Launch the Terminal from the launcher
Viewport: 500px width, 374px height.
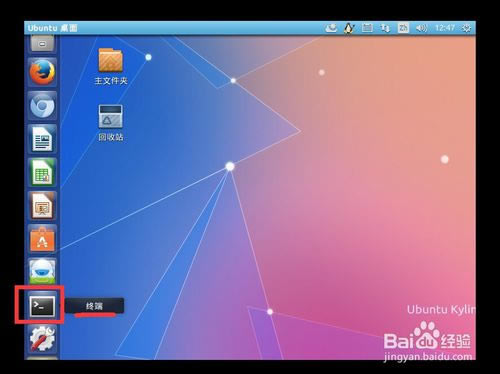click(x=42, y=306)
